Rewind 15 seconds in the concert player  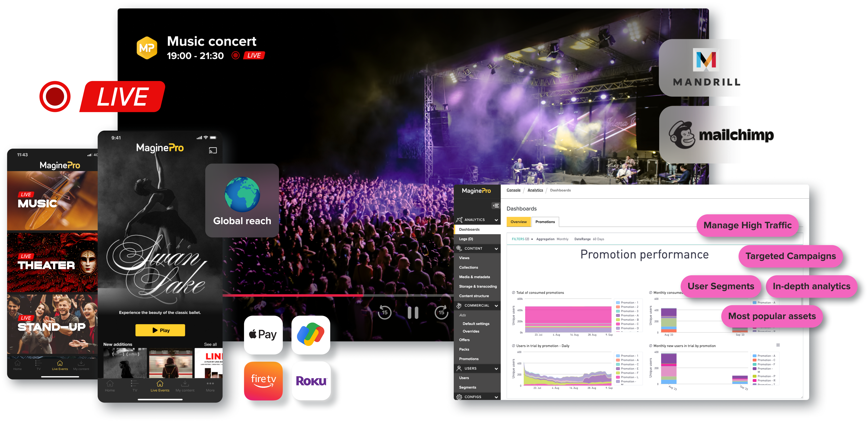pos(384,312)
